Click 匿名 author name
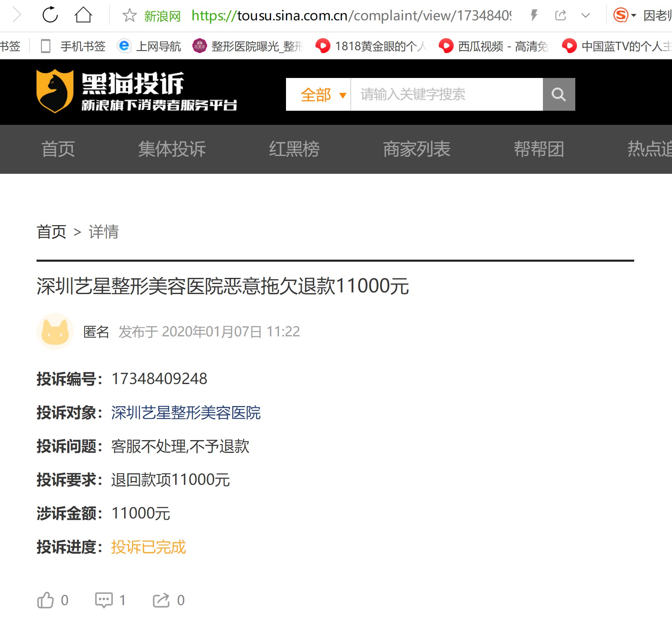Viewport: 672px width, 630px height. 96,332
